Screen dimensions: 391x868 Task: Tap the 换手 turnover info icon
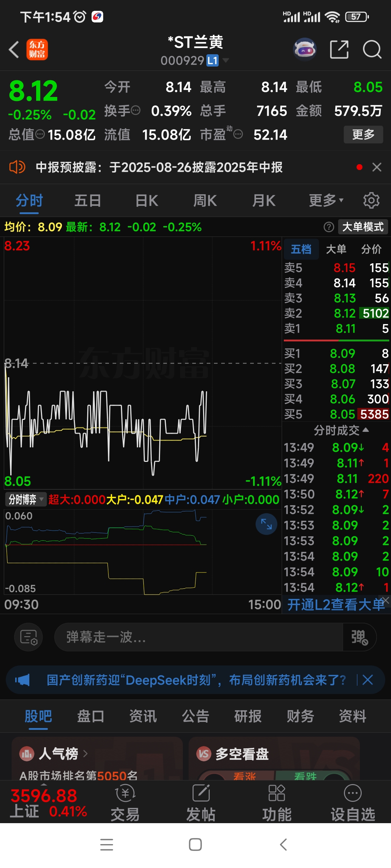coord(135,110)
